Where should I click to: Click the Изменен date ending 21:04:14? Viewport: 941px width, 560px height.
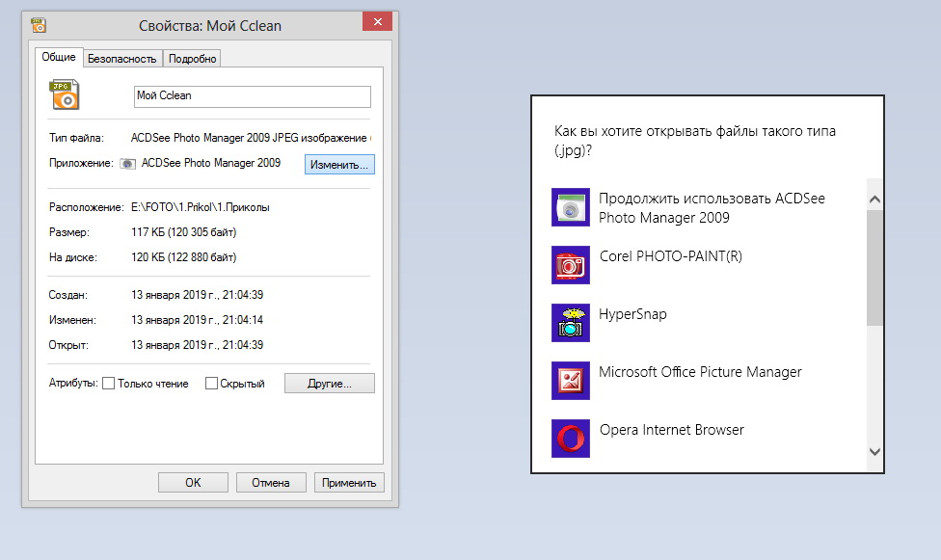pyautogui.click(x=197, y=320)
